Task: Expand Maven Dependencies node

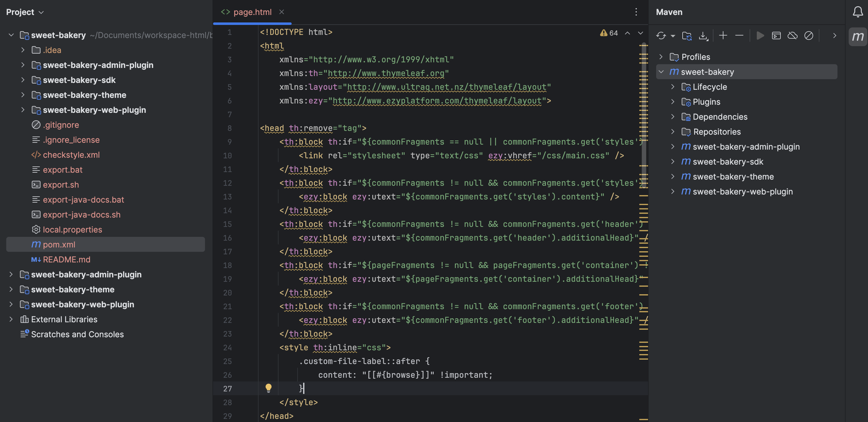Action: click(673, 117)
